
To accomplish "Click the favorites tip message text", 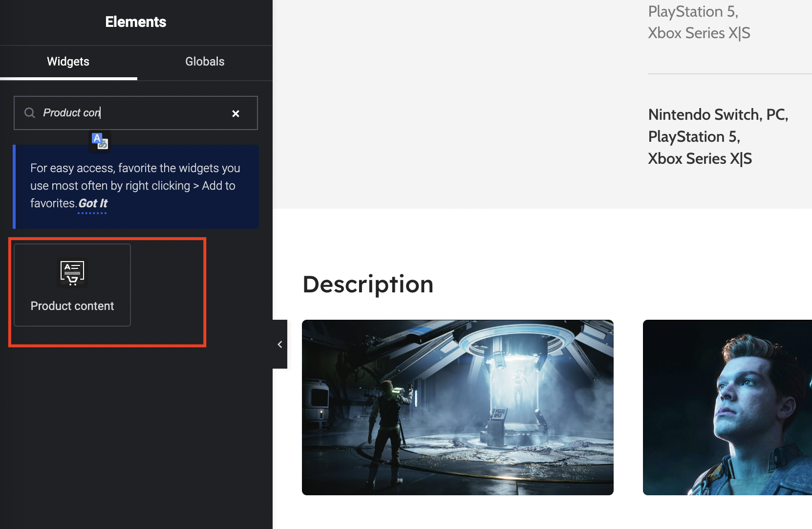I will [135, 186].
